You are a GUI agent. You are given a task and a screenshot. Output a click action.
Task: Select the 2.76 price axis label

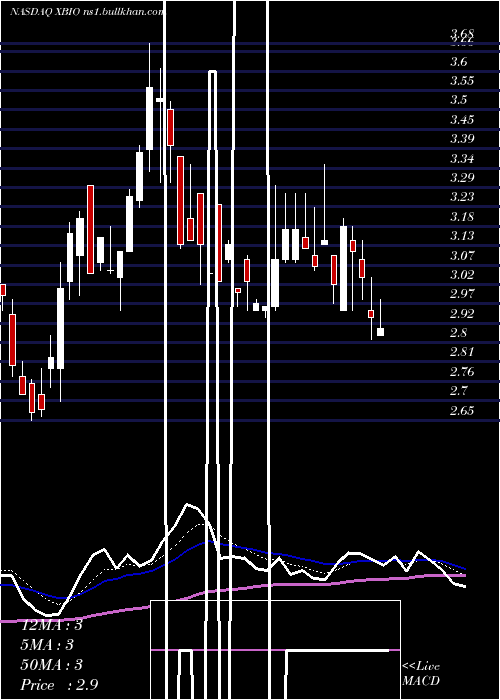pos(462,371)
